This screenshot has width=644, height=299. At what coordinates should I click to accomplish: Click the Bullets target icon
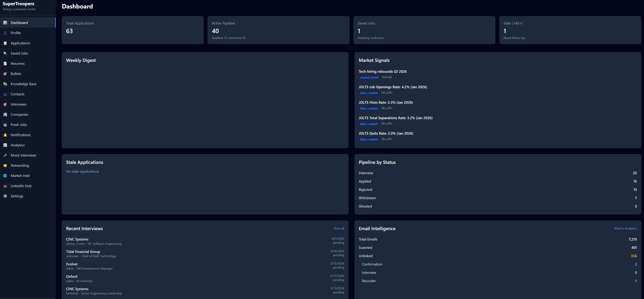pos(5,73)
